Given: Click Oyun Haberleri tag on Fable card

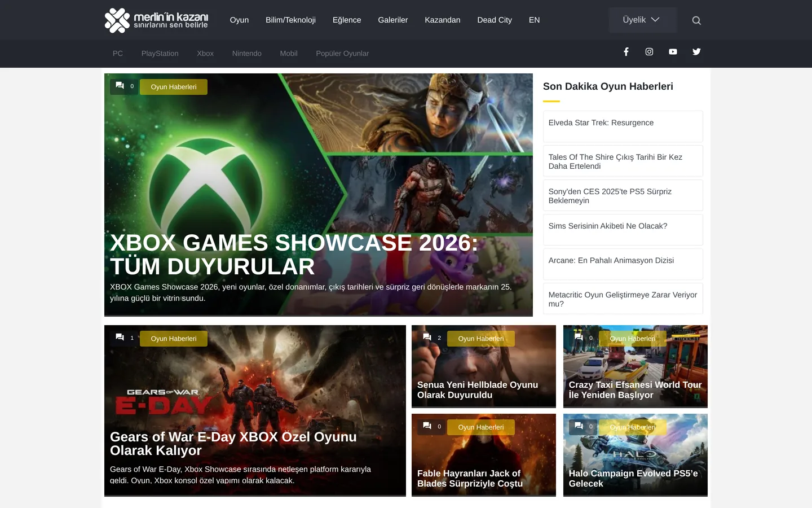Looking at the screenshot, I should [481, 427].
